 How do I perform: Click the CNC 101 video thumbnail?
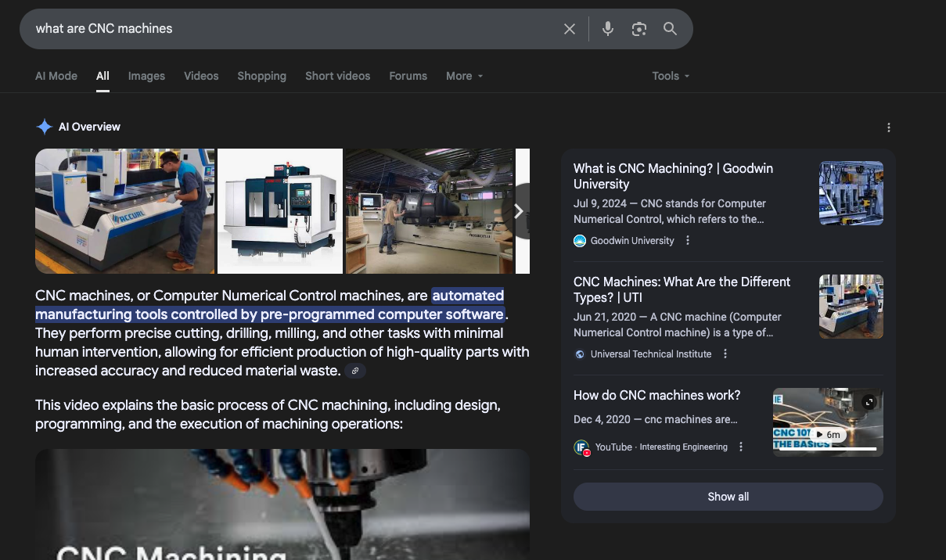[x=827, y=422]
